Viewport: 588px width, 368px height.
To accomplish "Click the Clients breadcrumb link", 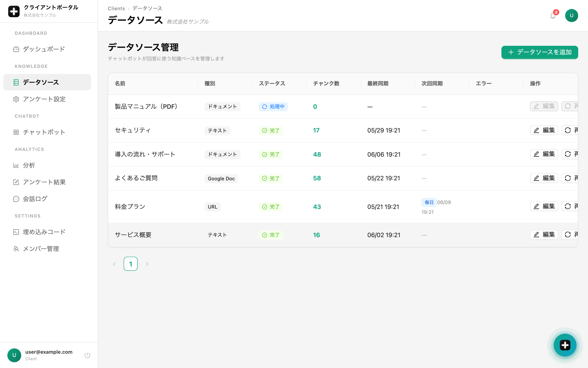I will 116,9.
